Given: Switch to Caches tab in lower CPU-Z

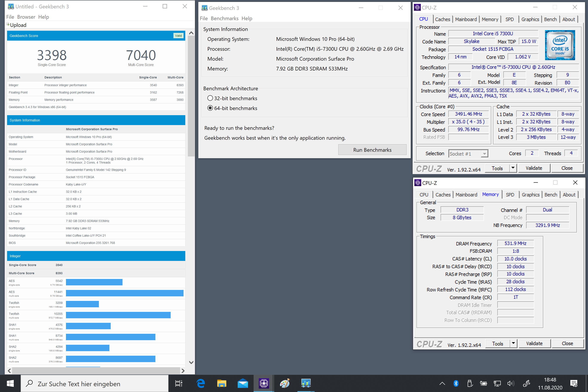Looking at the screenshot, I should click(443, 195).
